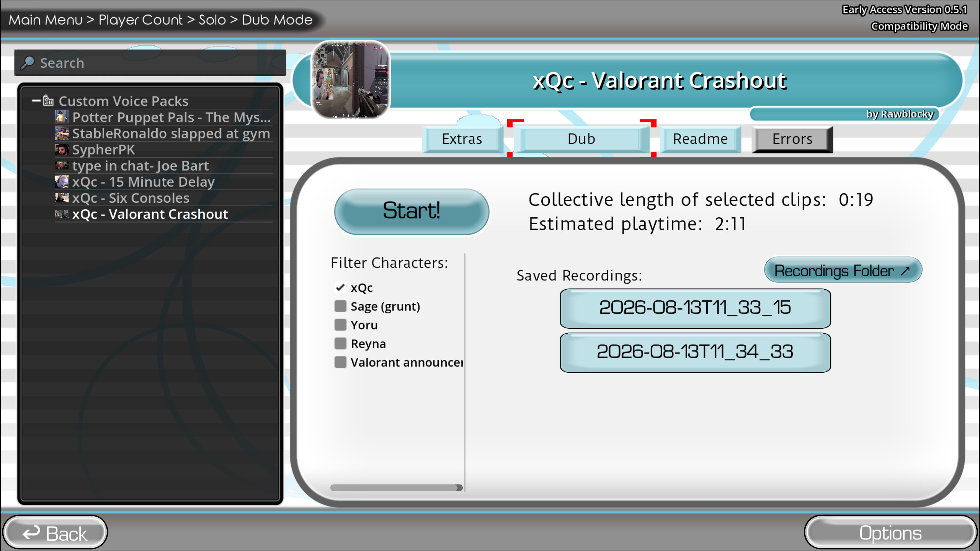Switch to the Extras tab

(x=462, y=139)
